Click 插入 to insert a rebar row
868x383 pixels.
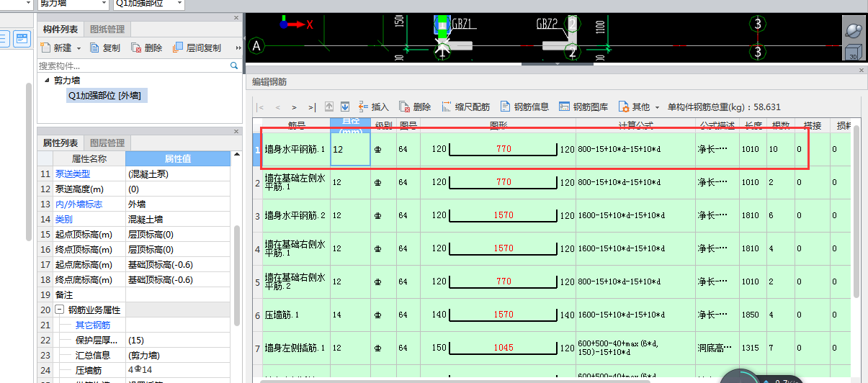[x=374, y=107]
